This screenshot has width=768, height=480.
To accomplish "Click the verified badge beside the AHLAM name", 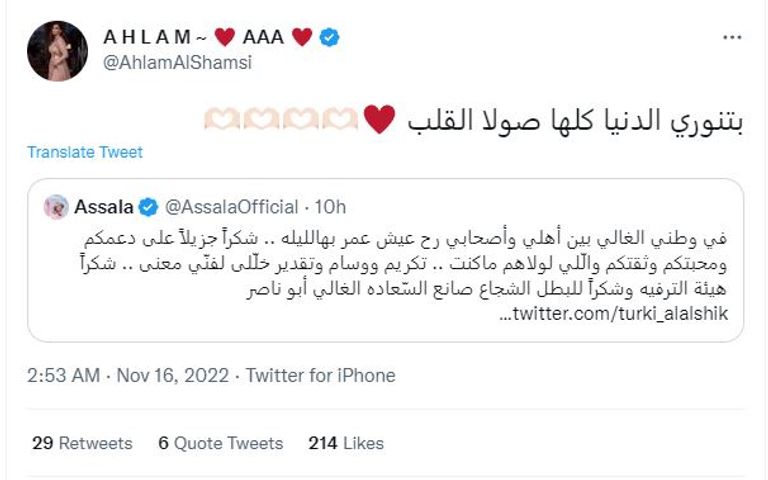I will [x=329, y=38].
